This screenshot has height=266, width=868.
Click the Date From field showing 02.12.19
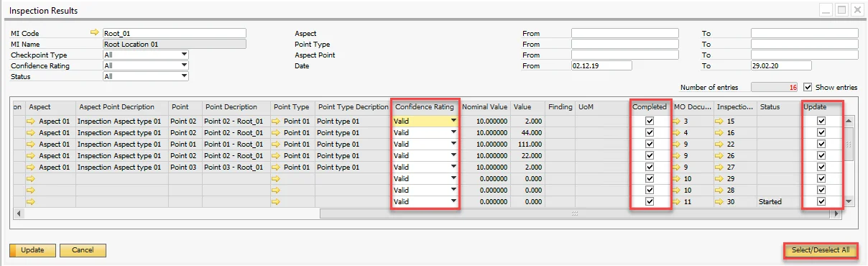[601, 65]
